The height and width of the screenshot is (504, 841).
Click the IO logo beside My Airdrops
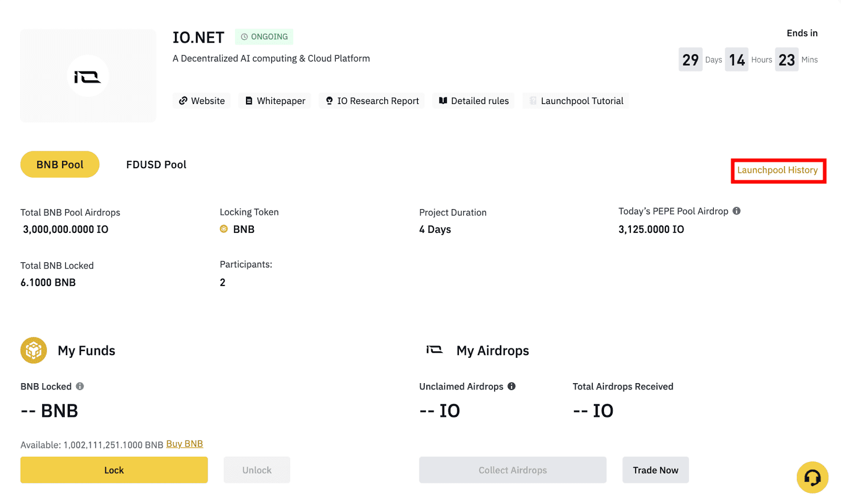[x=434, y=350]
